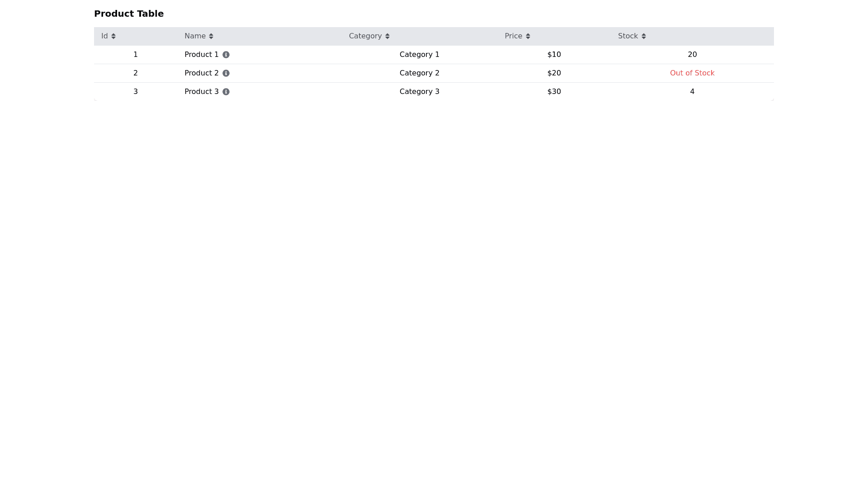This screenshot has width=868, height=488.
Task: Click the info icon beside Product 1
Action: pos(226,55)
